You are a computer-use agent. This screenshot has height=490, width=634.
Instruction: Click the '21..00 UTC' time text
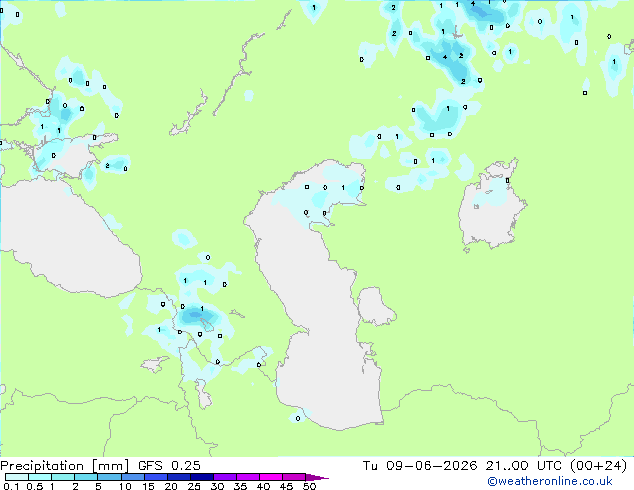524,466
